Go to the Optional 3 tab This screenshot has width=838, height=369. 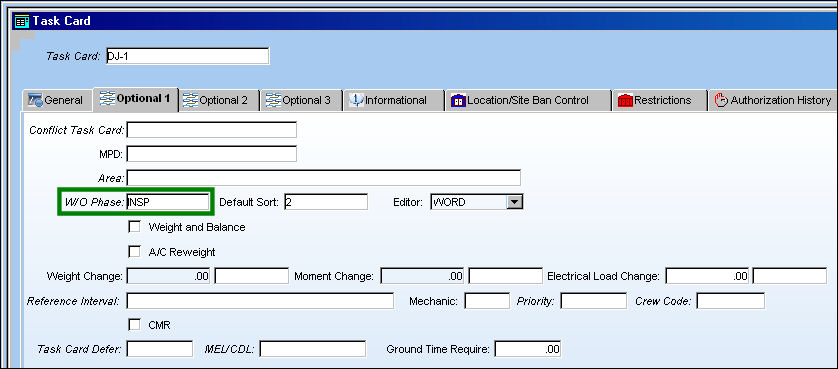pyautogui.click(x=302, y=100)
